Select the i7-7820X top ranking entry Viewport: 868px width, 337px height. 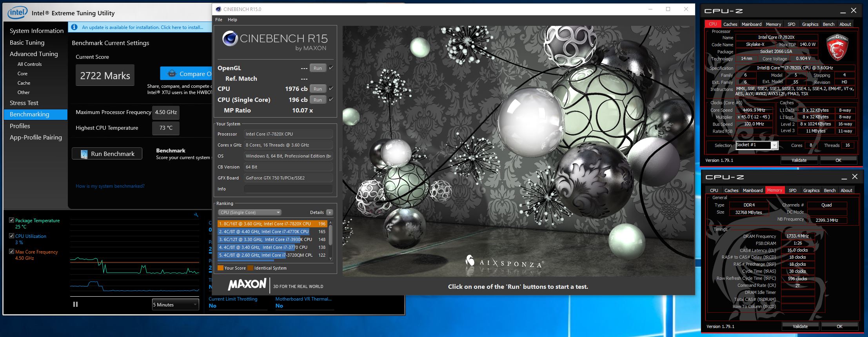click(x=272, y=224)
